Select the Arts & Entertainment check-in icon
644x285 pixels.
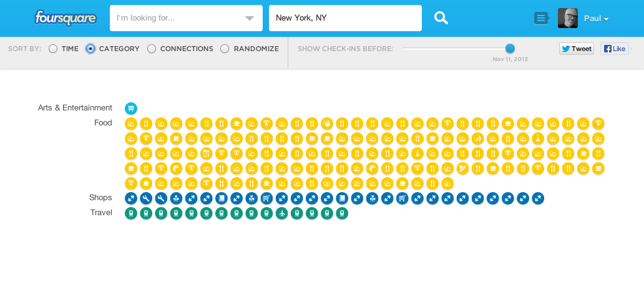tap(131, 109)
